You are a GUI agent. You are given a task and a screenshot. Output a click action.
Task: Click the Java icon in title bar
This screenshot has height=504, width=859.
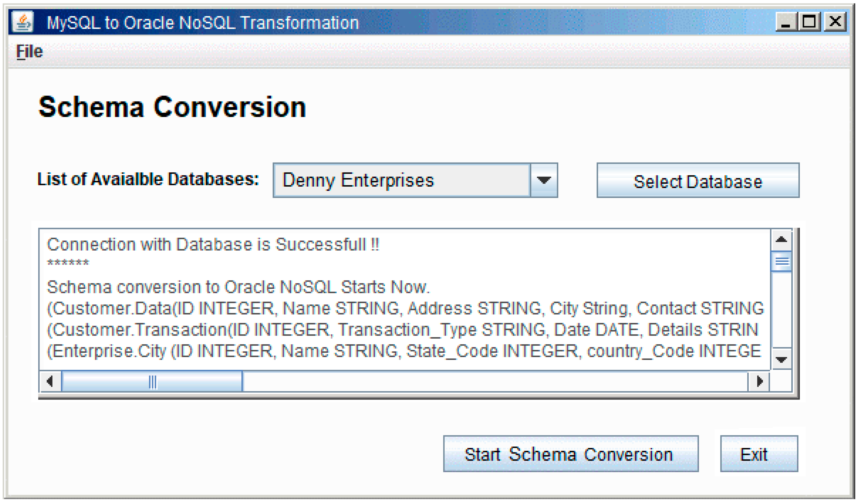coord(22,22)
